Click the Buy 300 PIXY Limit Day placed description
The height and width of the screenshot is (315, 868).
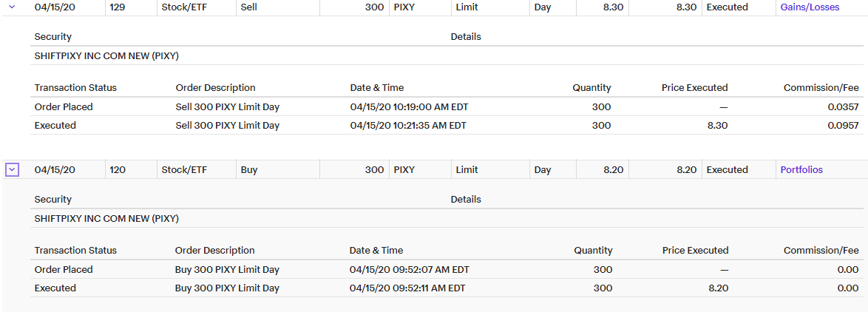click(x=227, y=269)
